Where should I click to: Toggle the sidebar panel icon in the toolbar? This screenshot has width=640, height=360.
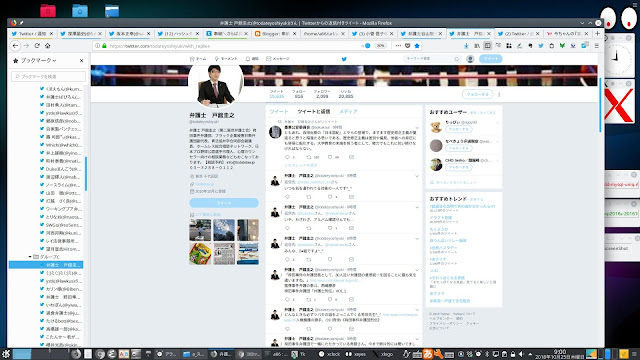coord(487,46)
